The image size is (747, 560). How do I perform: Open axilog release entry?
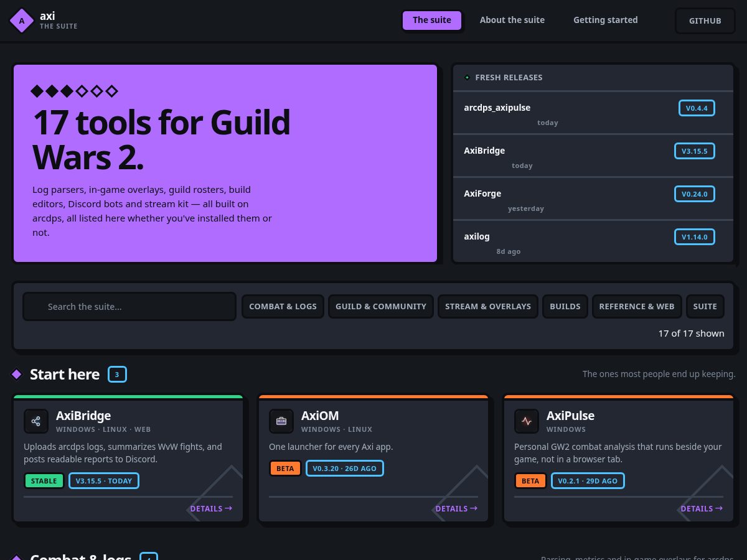[x=593, y=242]
